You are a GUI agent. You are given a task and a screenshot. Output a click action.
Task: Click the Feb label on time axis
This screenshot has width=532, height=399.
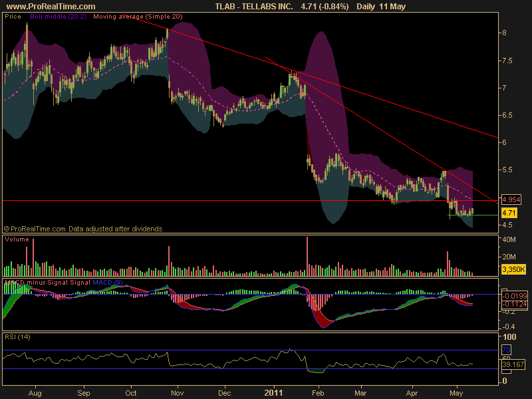click(318, 393)
